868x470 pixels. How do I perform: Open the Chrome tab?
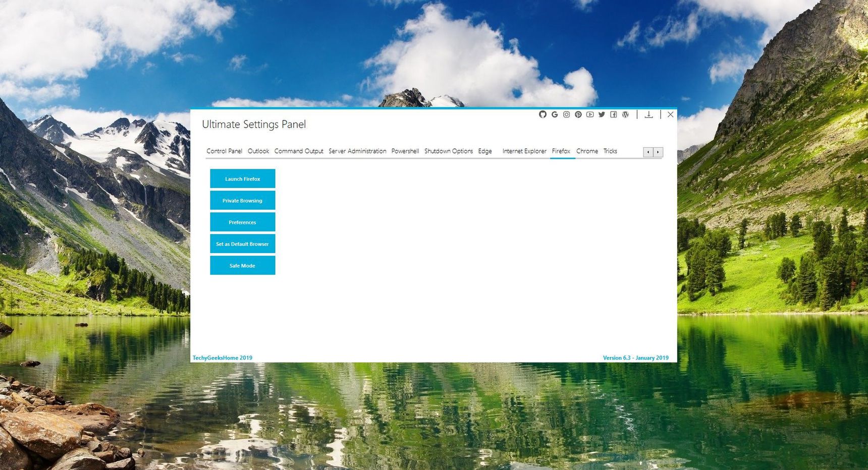pyautogui.click(x=587, y=151)
